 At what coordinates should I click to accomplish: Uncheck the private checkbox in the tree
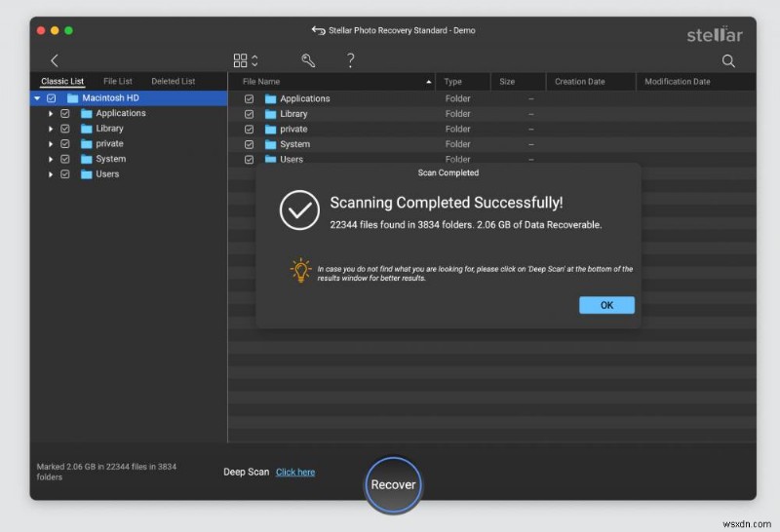[65, 143]
